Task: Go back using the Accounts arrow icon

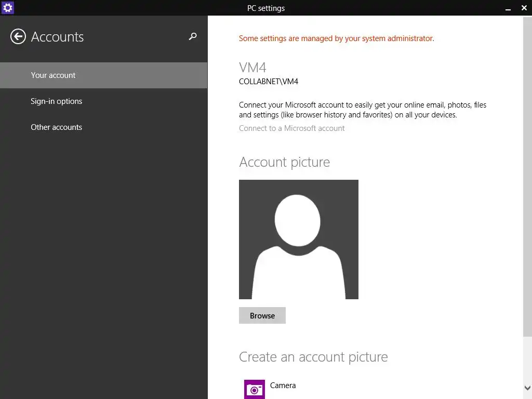Action: [x=18, y=37]
